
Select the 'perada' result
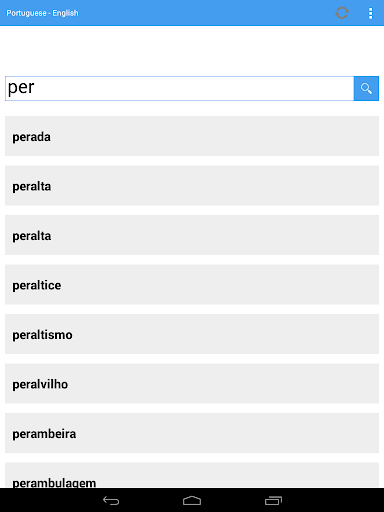click(192, 136)
